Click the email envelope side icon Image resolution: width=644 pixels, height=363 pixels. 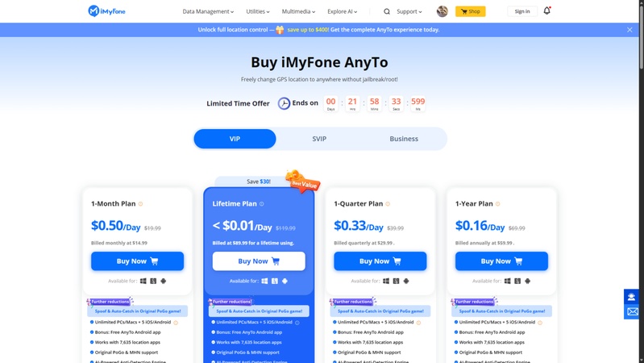pyautogui.click(x=631, y=311)
